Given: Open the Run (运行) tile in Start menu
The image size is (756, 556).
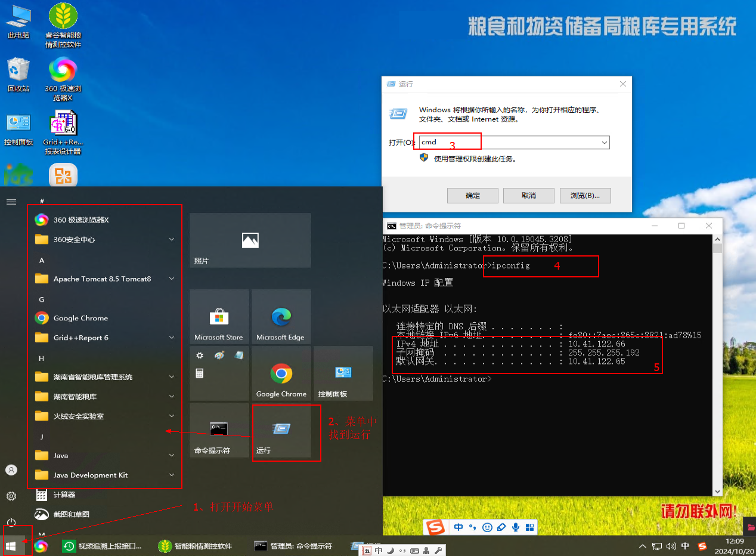Looking at the screenshot, I should 281,432.
